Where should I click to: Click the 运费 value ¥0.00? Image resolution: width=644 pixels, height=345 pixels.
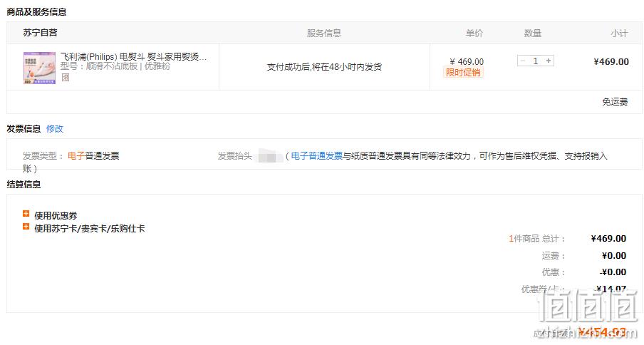[x=614, y=255]
